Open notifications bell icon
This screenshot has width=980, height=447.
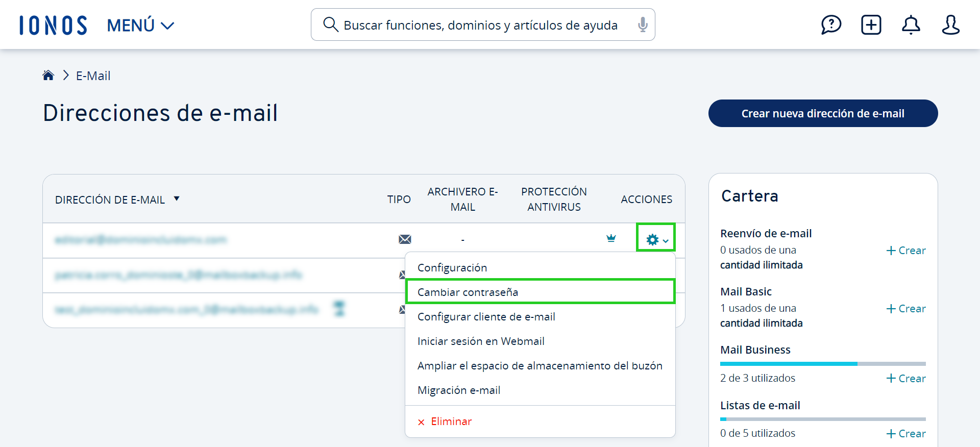click(911, 24)
